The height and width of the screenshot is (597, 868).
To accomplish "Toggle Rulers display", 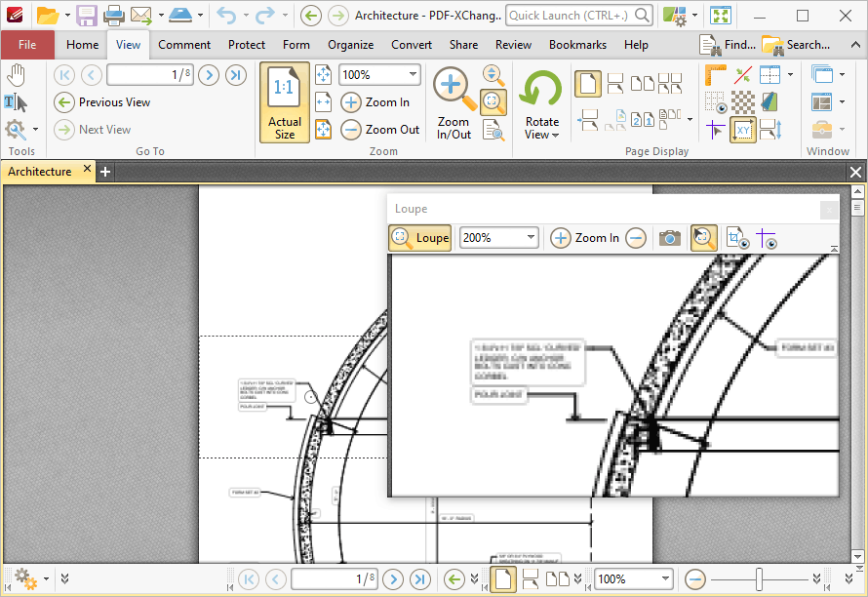I will (715, 75).
